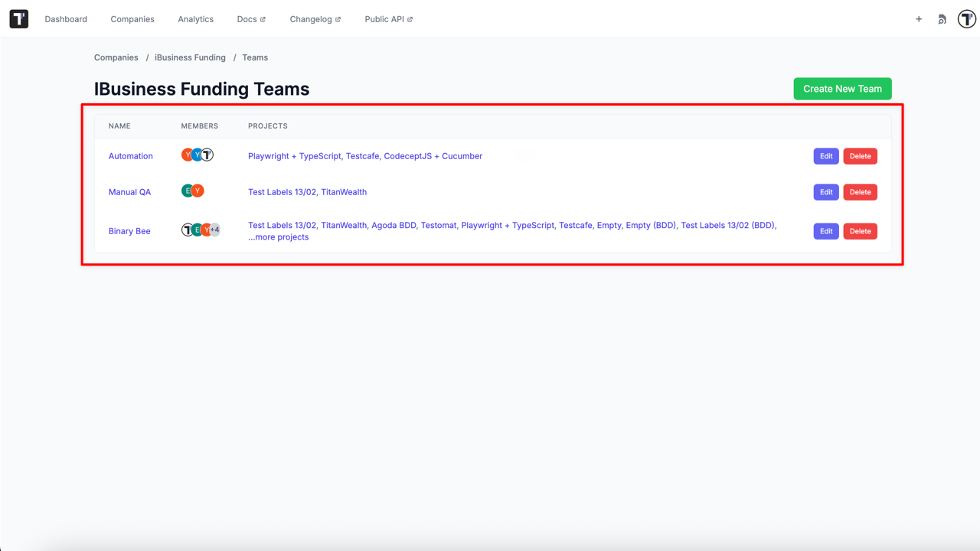Viewport: 980px width, 551px height.
Task: Open the TitanWealth project link
Action: pyautogui.click(x=344, y=192)
